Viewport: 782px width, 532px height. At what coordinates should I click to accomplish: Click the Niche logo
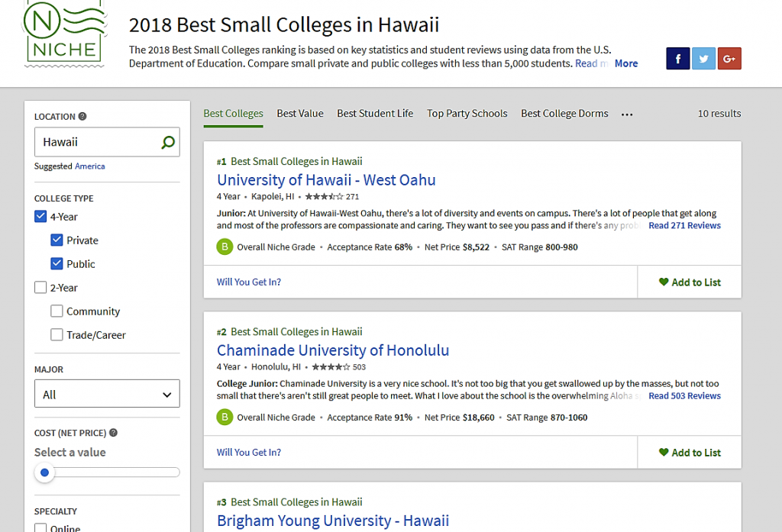64,34
